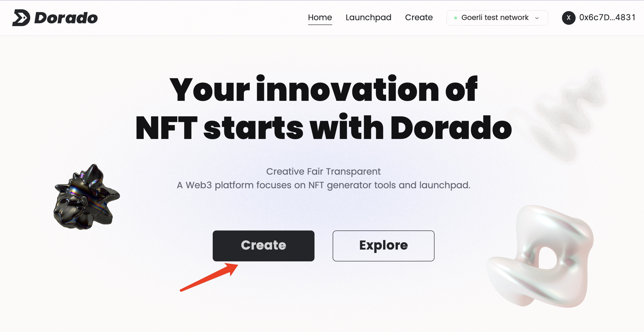Click the network dropdown chevron arrow

coord(537,18)
